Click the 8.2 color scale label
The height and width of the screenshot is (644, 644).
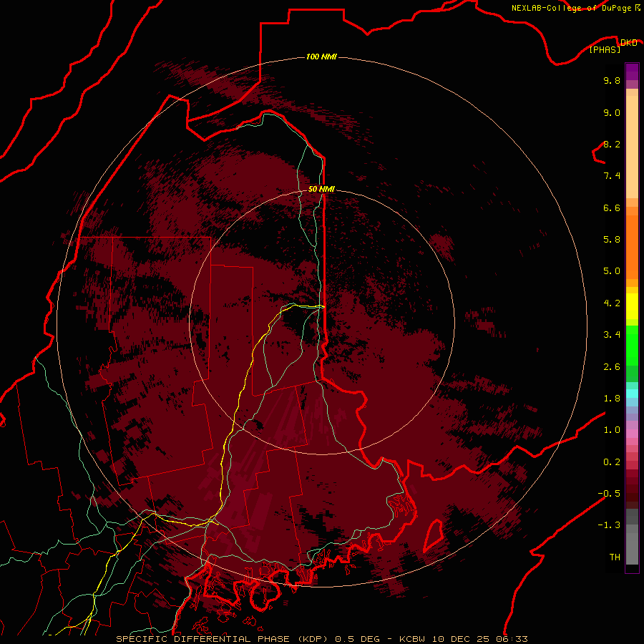click(612, 144)
